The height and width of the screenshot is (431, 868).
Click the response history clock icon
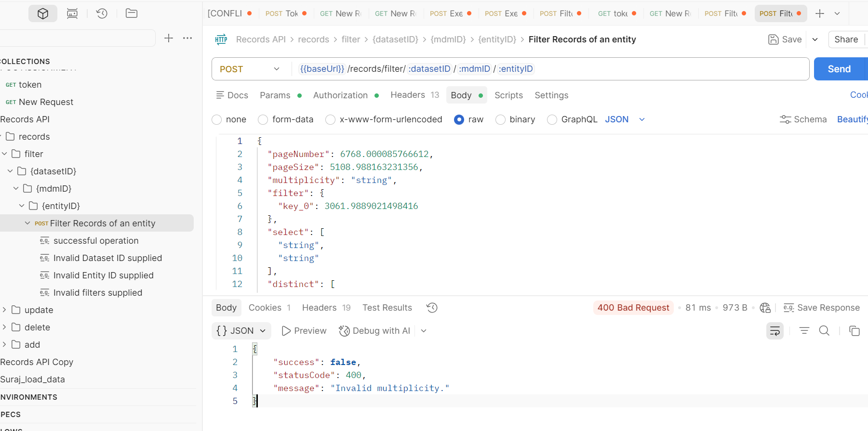tap(432, 308)
